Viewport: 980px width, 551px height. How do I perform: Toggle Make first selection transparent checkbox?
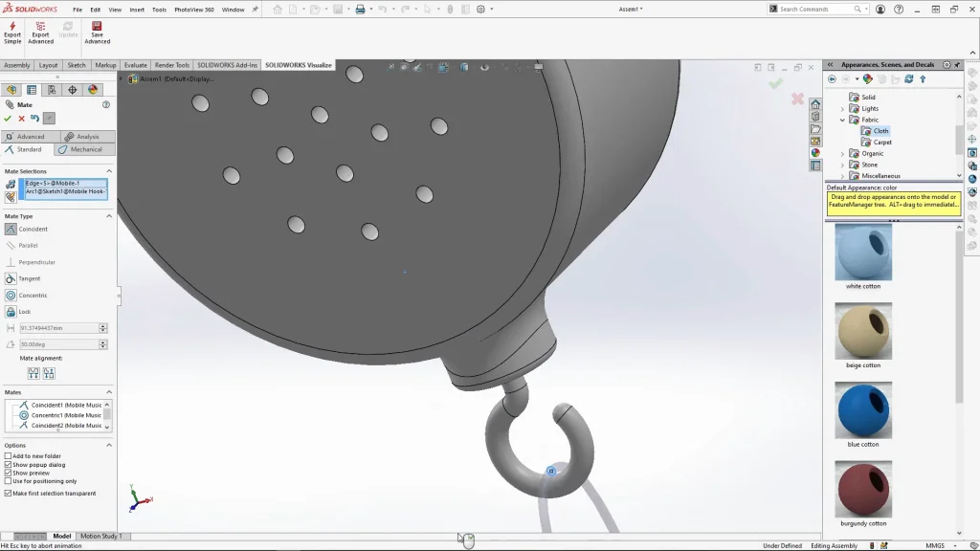(9, 494)
